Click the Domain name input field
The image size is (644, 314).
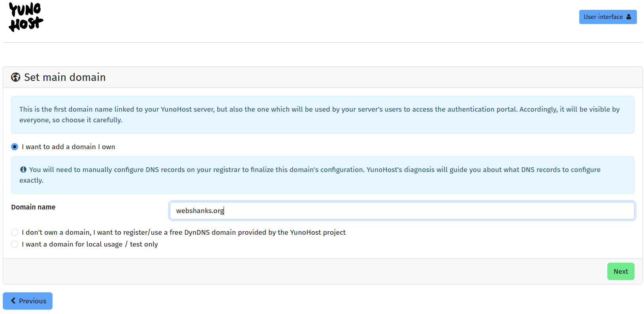coord(402,211)
